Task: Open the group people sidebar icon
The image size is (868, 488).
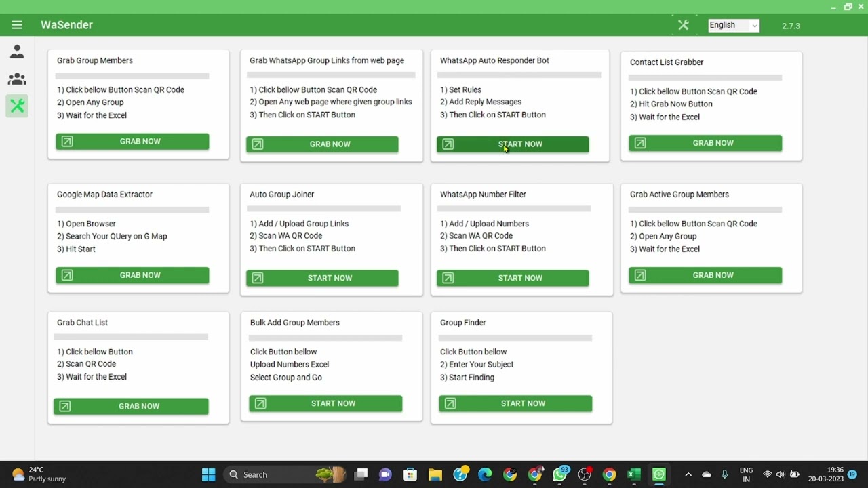Action: [x=17, y=79]
